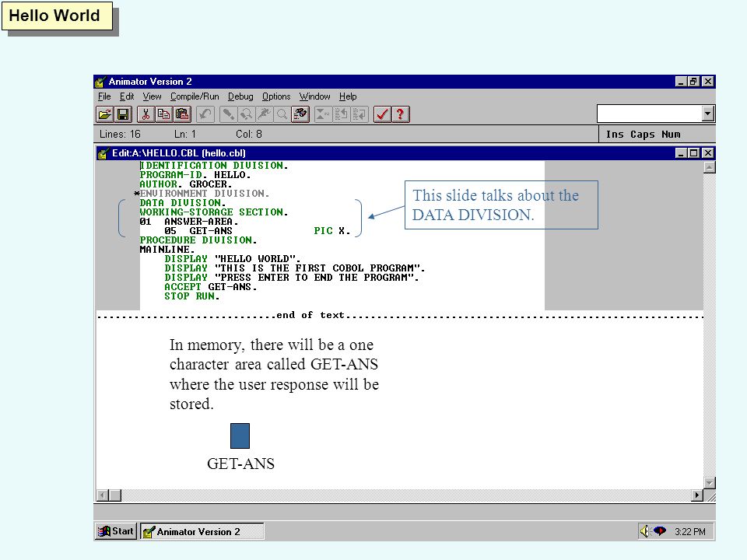Click the Ins Caps Num status indicator
Viewport: 747px width, 560px height.
[x=644, y=135]
